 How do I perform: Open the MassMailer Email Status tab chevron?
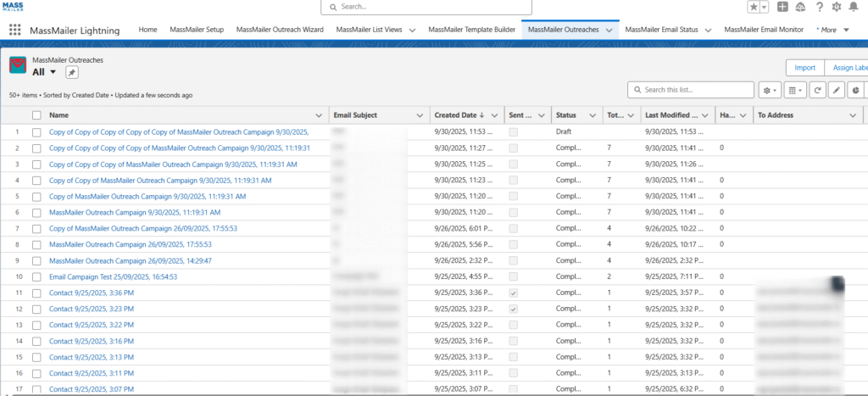tap(709, 30)
